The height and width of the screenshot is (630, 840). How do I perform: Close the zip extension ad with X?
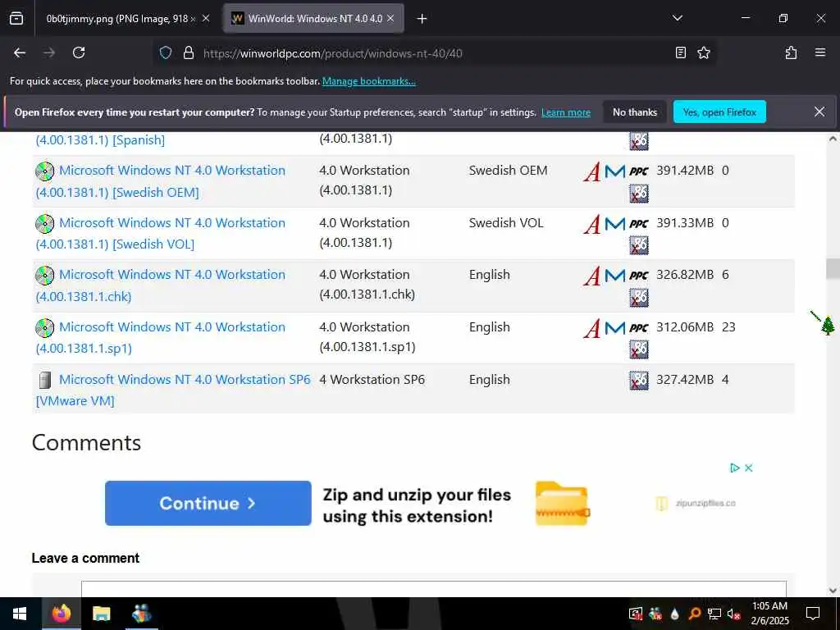(x=748, y=468)
